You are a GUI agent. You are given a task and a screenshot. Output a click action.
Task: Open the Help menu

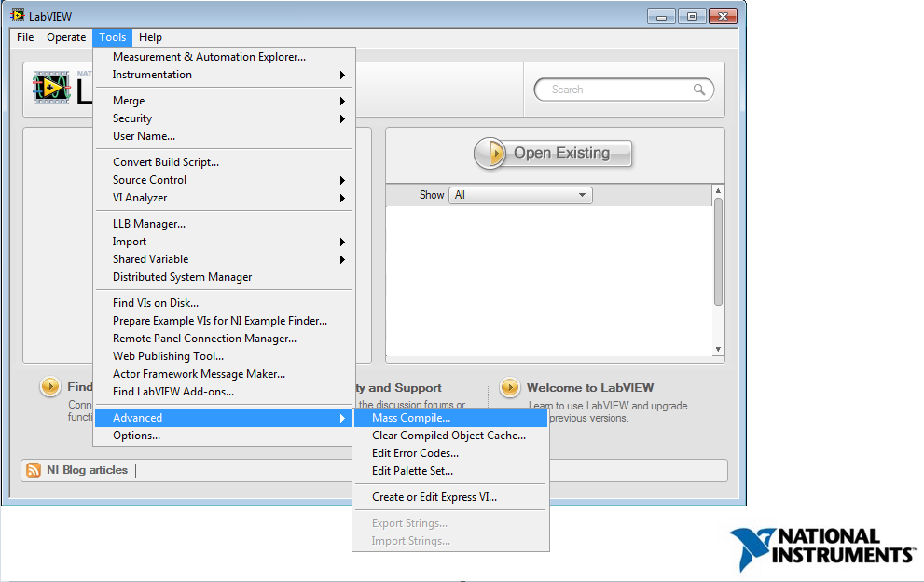pyautogui.click(x=150, y=37)
